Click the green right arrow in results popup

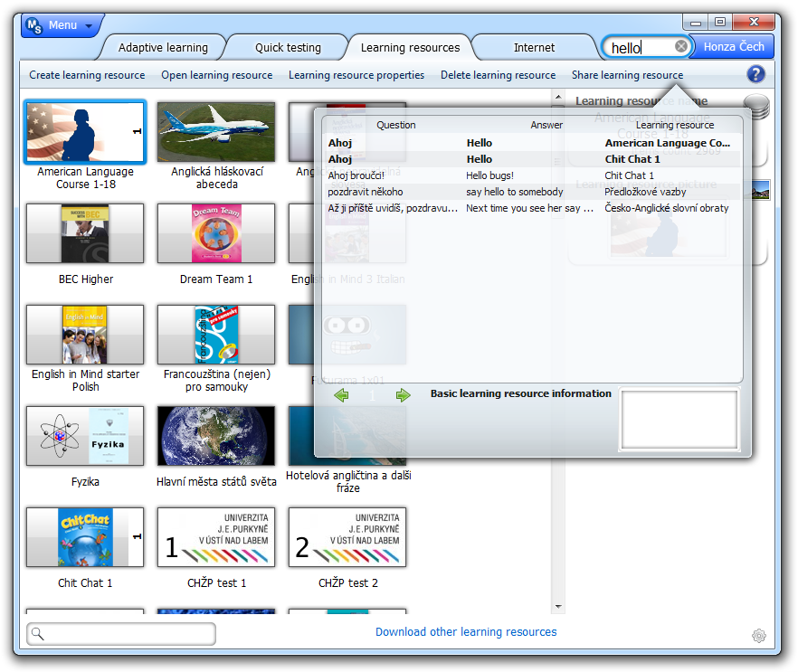[x=403, y=395]
